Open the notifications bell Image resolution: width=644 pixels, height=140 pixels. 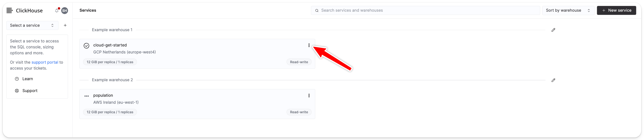57,11
